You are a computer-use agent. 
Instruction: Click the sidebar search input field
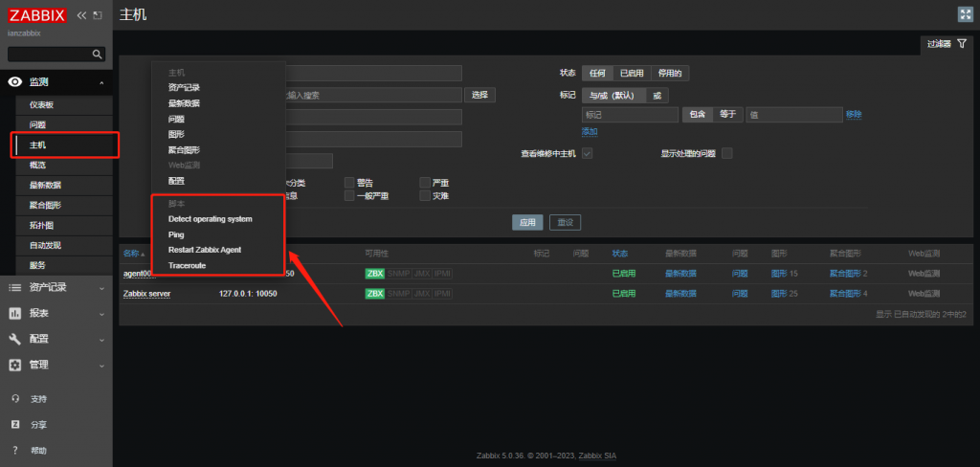click(50, 55)
